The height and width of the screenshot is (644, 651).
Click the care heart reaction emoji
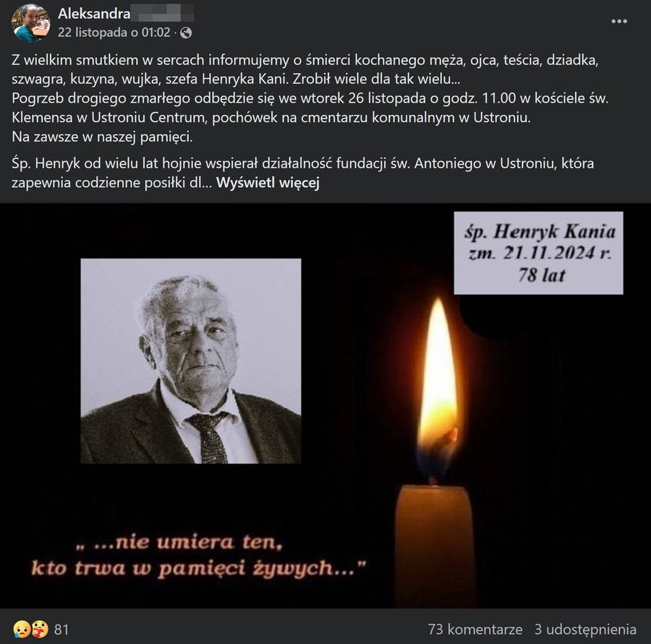pyautogui.click(x=40, y=629)
